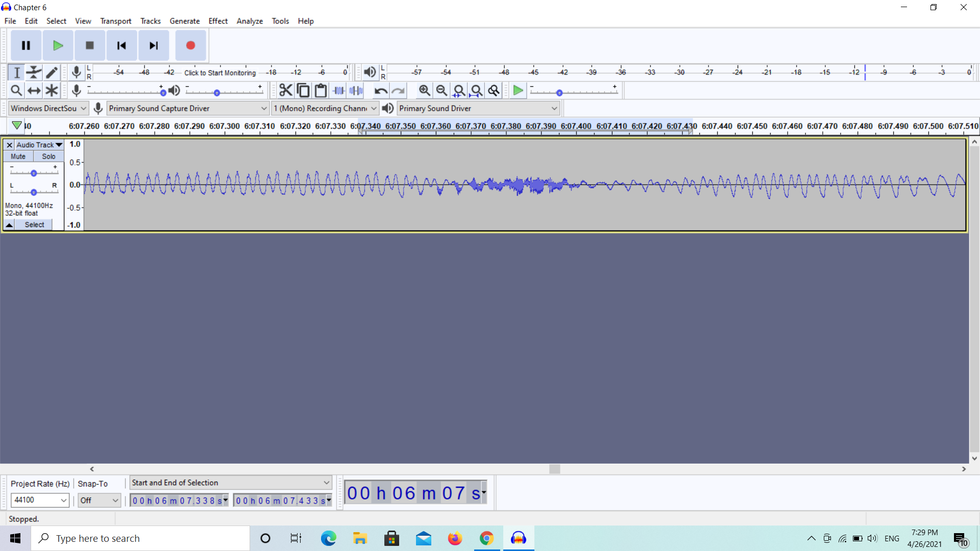980x551 pixels.
Task: Open the Snap-To Off dropdown
Action: click(99, 500)
